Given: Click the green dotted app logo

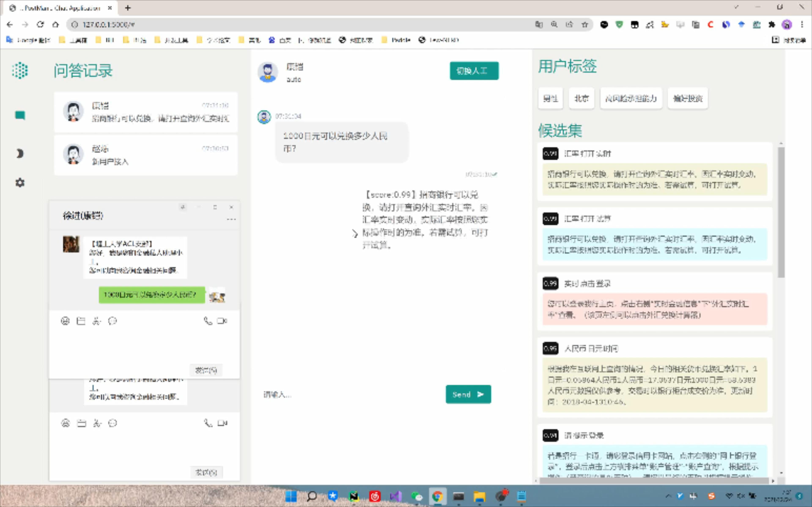Looking at the screenshot, I should 20,70.
